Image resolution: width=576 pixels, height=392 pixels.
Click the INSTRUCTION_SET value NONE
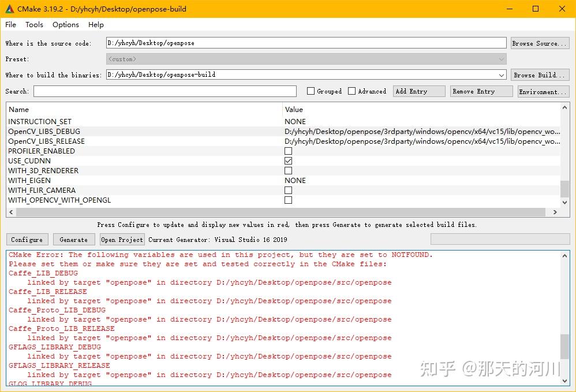point(295,122)
